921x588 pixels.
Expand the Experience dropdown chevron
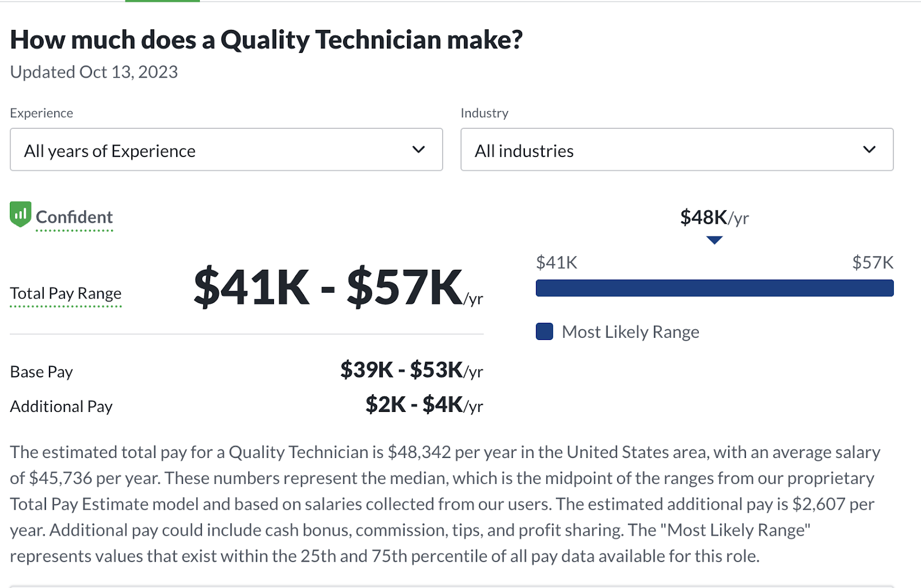click(x=418, y=150)
